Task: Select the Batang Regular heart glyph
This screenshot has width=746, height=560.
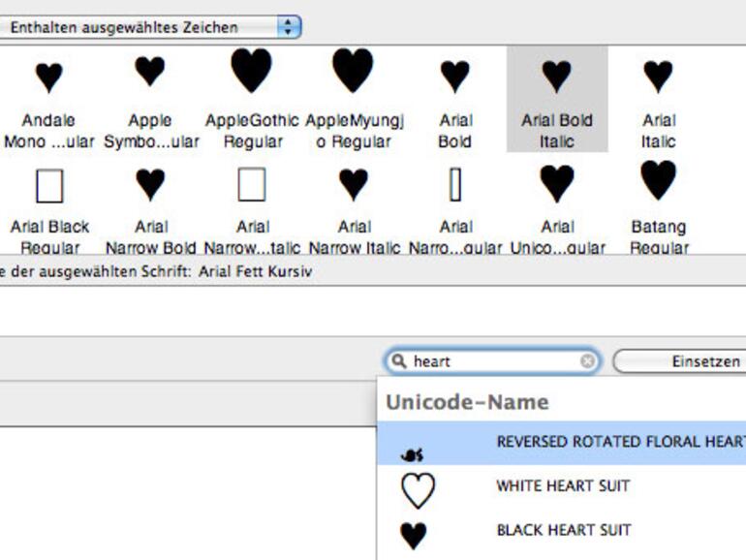Action: pyautogui.click(x=659, y=180)
